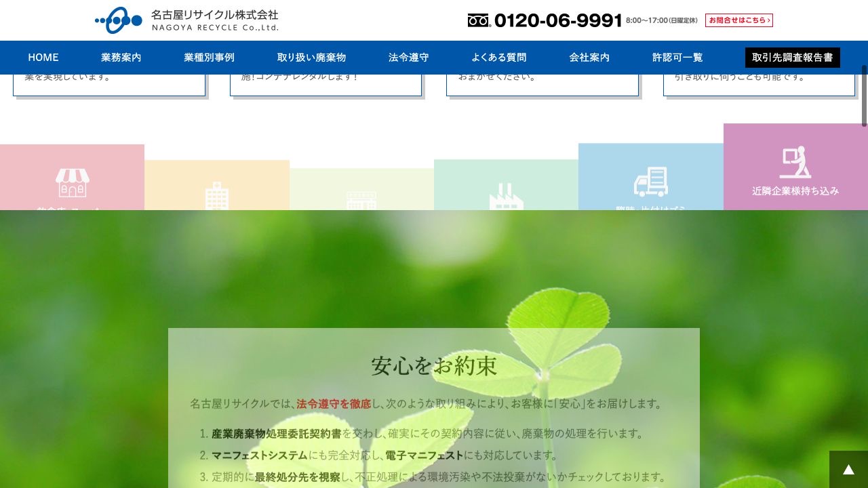868x488 pixels.
Task: Open the お問合せはこちら contact button
Action: pos(739,20)
